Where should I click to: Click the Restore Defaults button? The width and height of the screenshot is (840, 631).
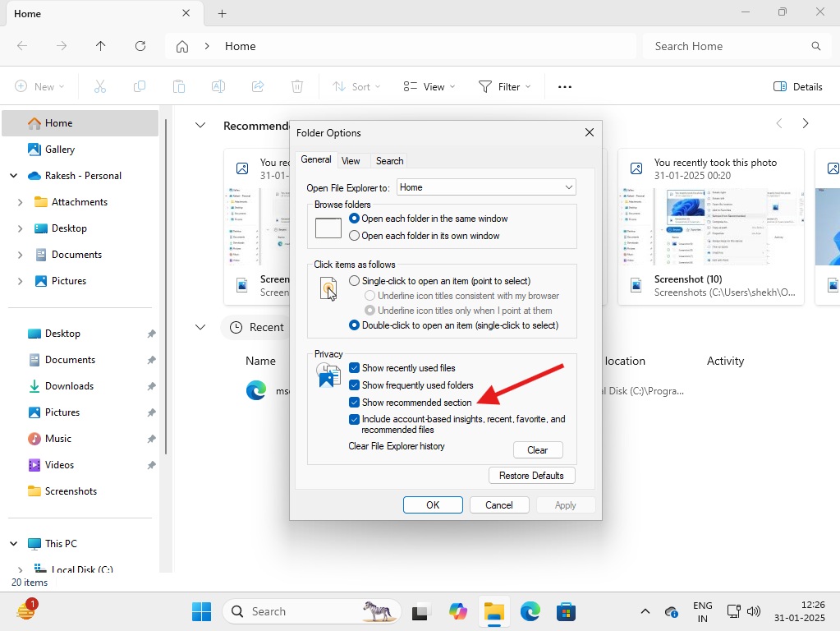click(x=531, y=475)
